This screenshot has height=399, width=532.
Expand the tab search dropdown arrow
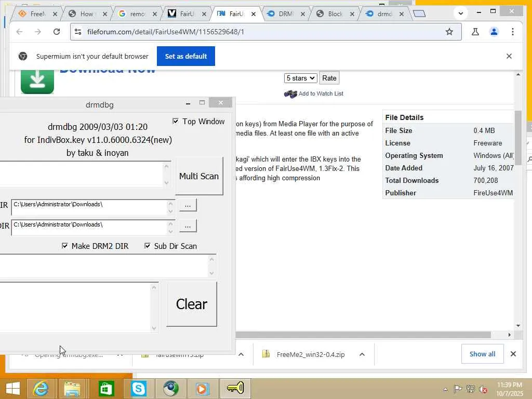tap(460, 14)
